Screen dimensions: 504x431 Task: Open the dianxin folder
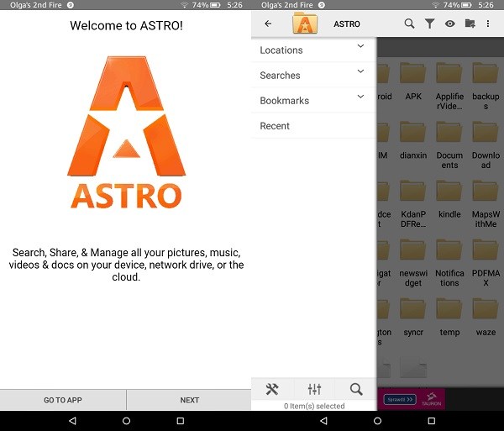click(x=413, y=141)
